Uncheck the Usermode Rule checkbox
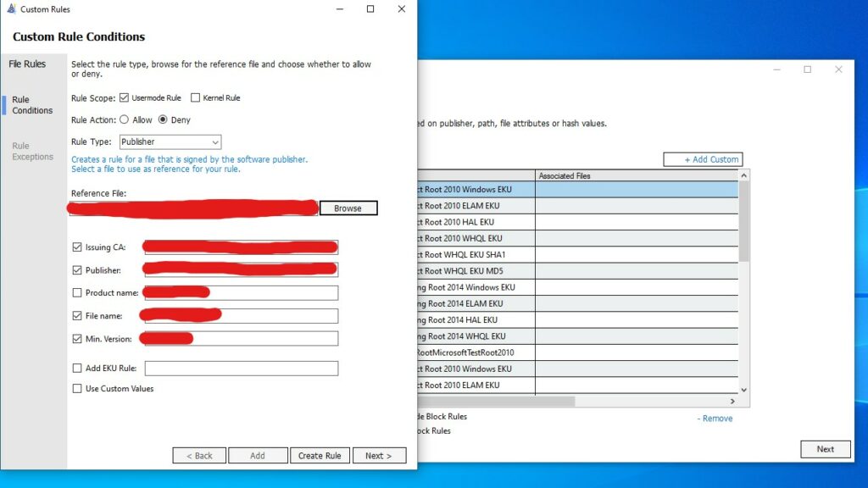Viewport: 868px width, 488px height. pyautogui.click(x=124, y=98)
